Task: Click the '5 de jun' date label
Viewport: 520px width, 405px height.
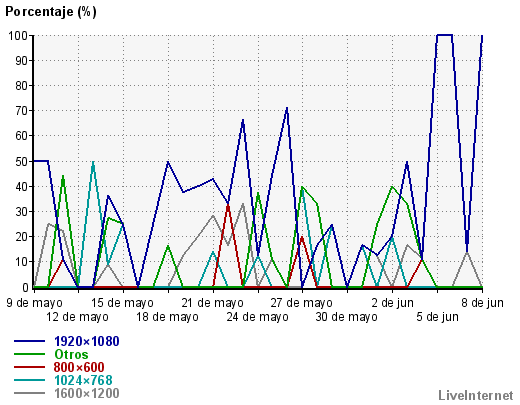Action: pyautogui.click(x=437, y=317)
